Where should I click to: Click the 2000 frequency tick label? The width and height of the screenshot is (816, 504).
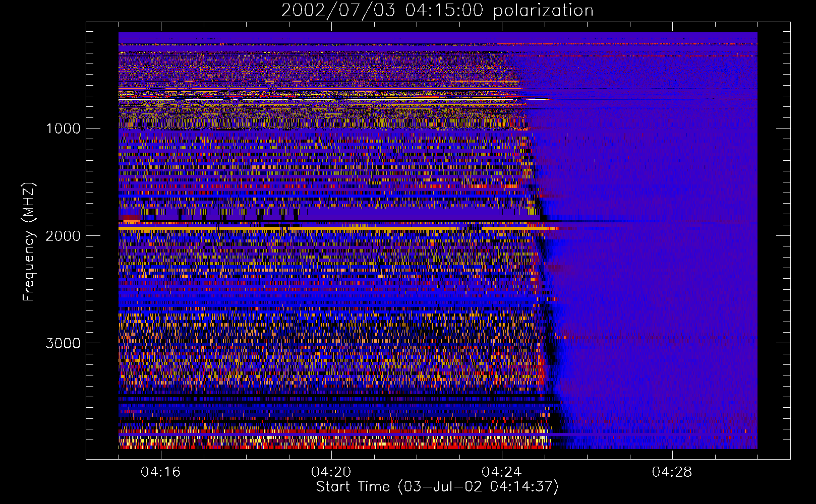point(63,236)
